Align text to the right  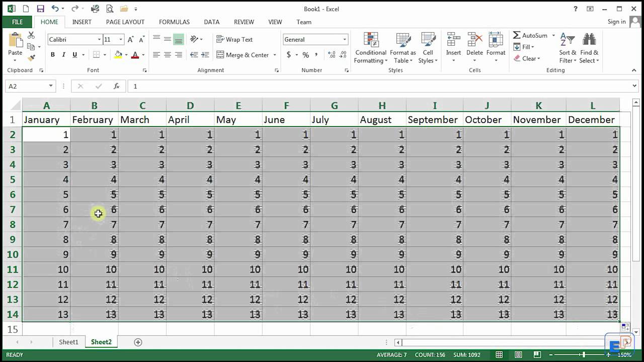179,55
